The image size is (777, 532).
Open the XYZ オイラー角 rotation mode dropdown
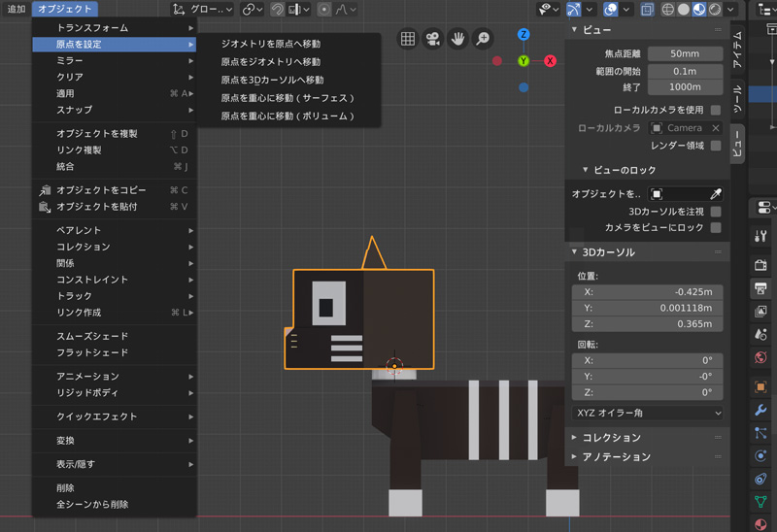click(x=648, y=413)
